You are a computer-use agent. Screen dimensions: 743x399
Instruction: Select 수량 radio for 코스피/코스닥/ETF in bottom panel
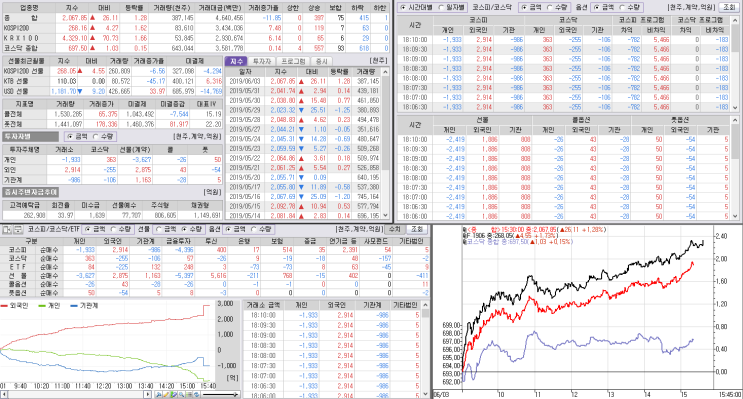point(114,229)
